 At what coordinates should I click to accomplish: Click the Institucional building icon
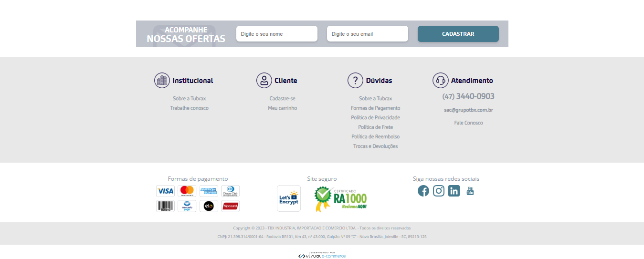[x=162, y=81]
